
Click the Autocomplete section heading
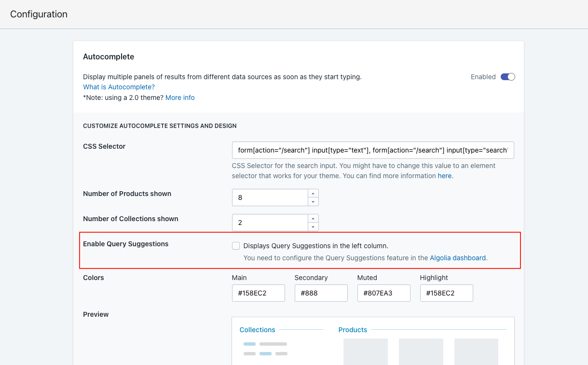point(109,56)
